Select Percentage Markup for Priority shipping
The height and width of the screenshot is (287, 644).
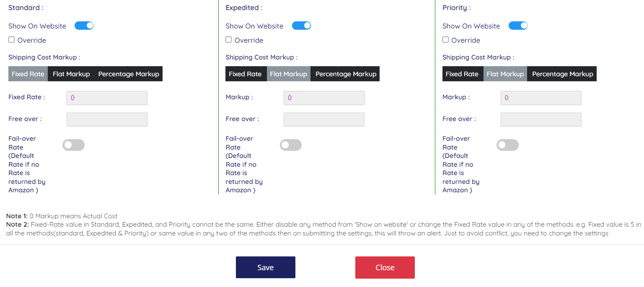tap(562, 74)
